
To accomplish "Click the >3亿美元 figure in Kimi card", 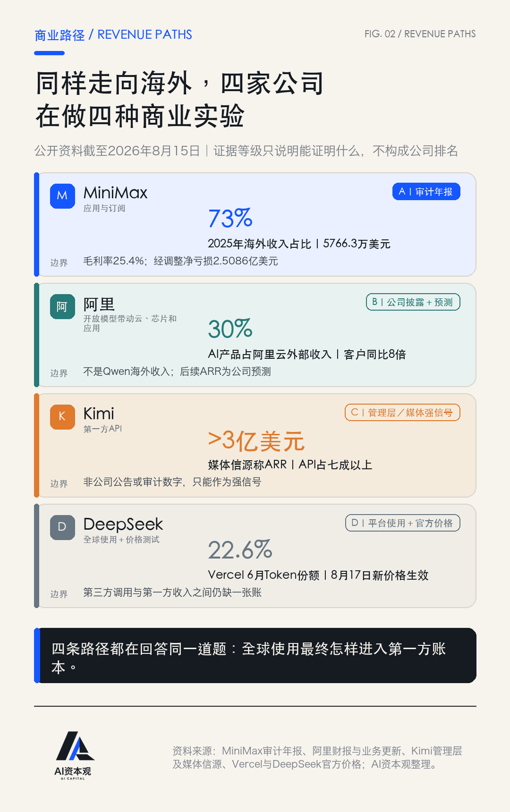I will pos(256,441).
